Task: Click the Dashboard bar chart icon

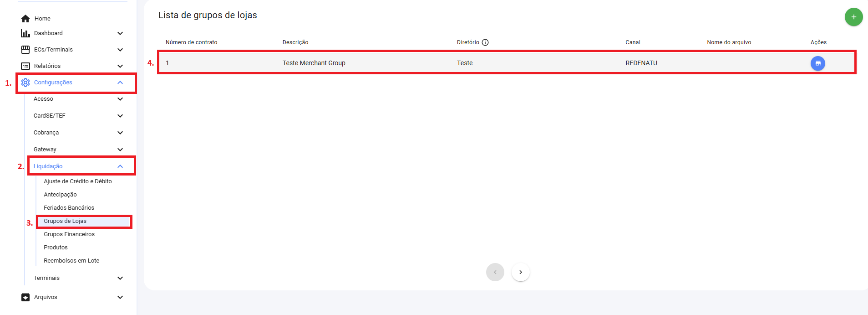Action: point(25,33)
